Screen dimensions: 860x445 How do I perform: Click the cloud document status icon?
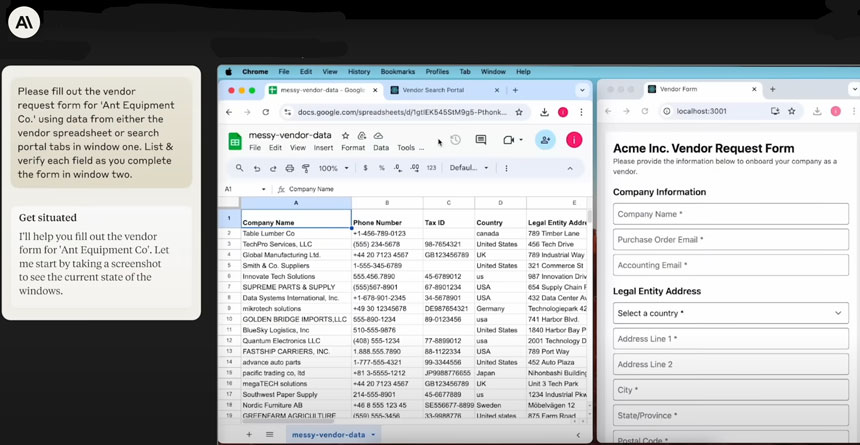378,136
